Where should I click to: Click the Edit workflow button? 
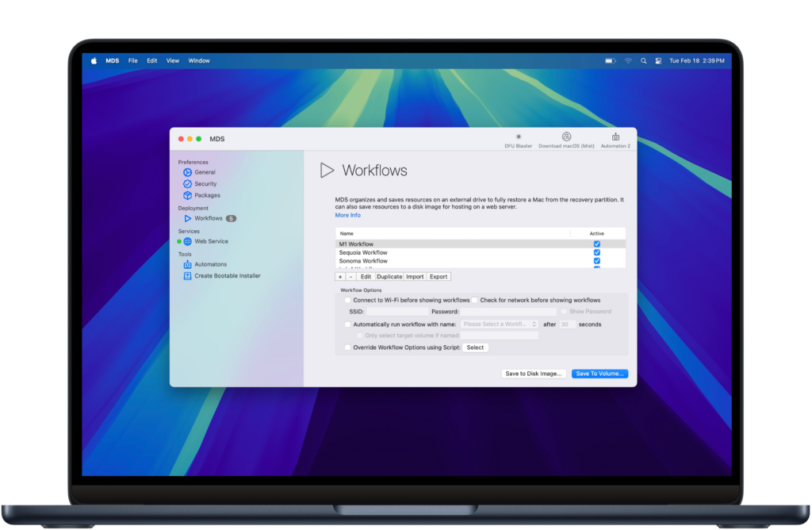tap(366, 277)
